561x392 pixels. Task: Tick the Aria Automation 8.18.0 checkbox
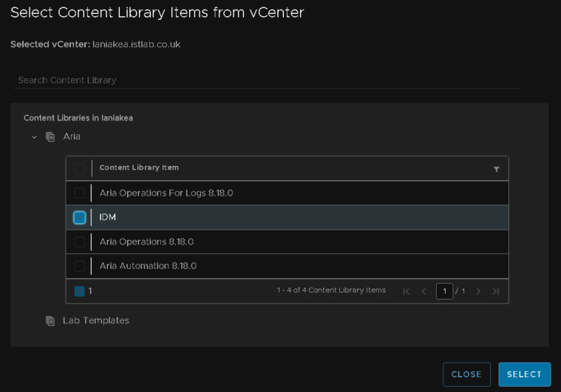79,266
